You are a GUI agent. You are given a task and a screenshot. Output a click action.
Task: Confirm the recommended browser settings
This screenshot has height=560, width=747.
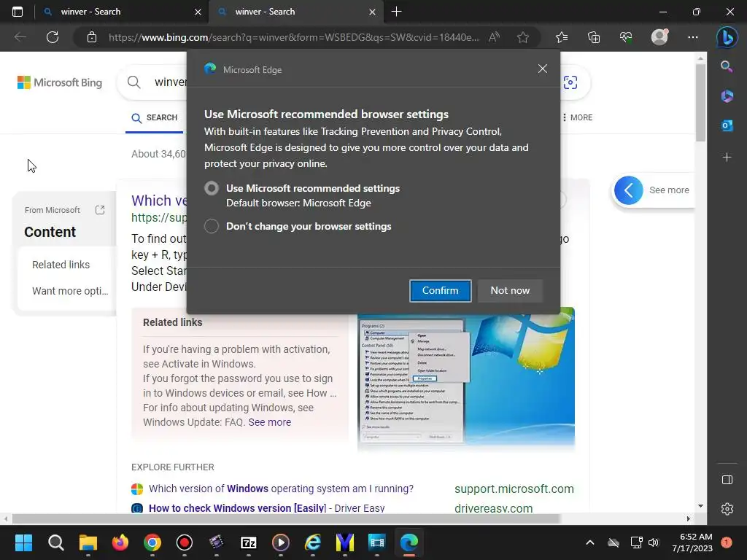tap(440, 290)
